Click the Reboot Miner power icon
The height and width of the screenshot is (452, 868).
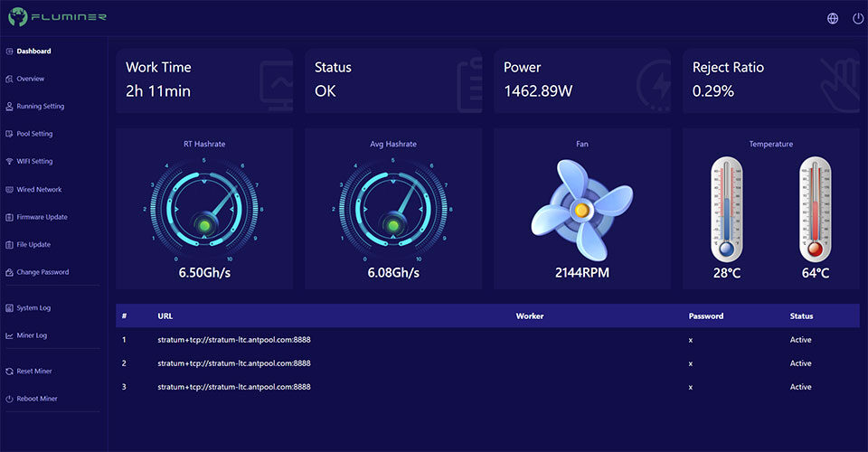(9, 399)
